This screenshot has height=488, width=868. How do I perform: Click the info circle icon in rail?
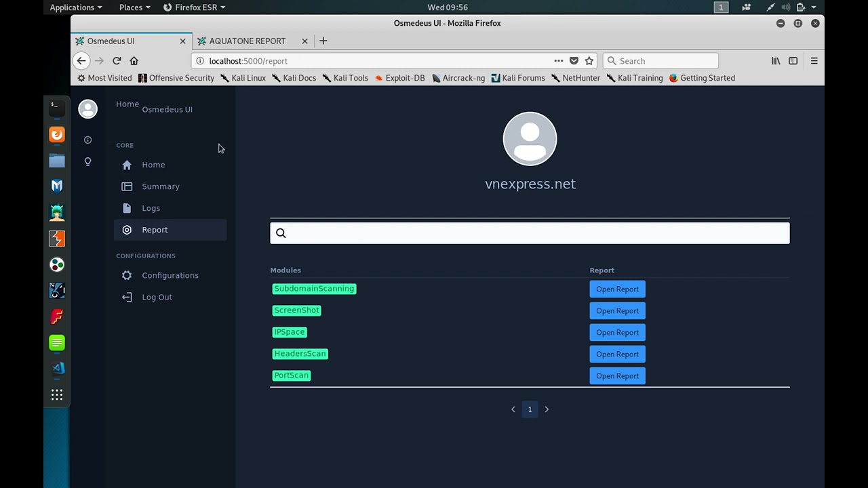coord(87,140)
